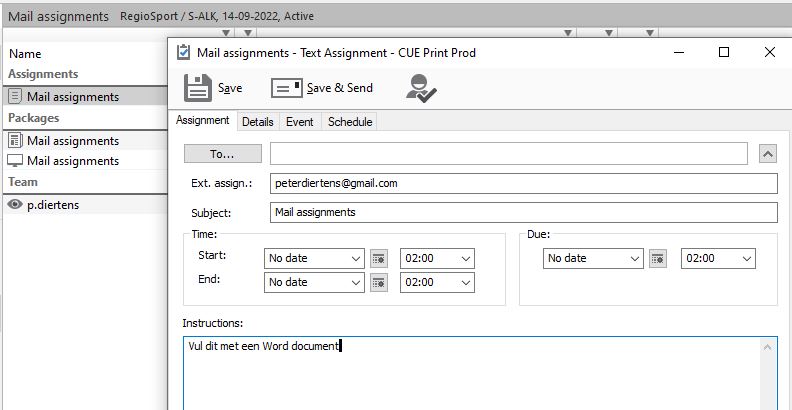Open calendar picker for Start date
Image resolution: width=792 pixels, height=410 pixels.
coord(378,258)
